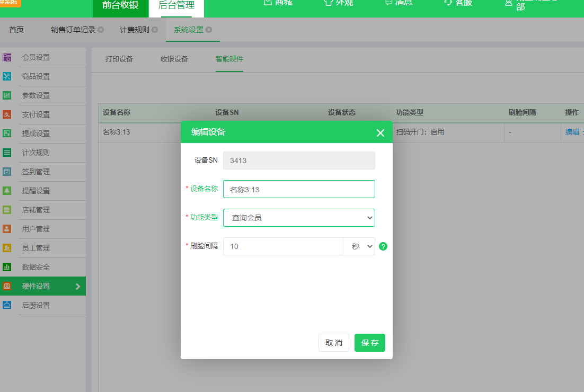Switch to the 打印设备 tab
This screenshot has width=584, height=392.
pos(119,59)
